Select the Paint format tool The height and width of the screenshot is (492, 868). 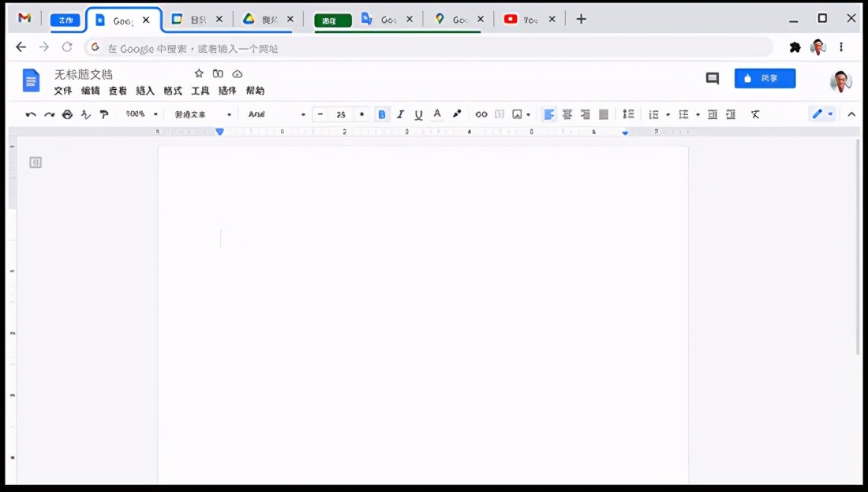pos(104,114)
